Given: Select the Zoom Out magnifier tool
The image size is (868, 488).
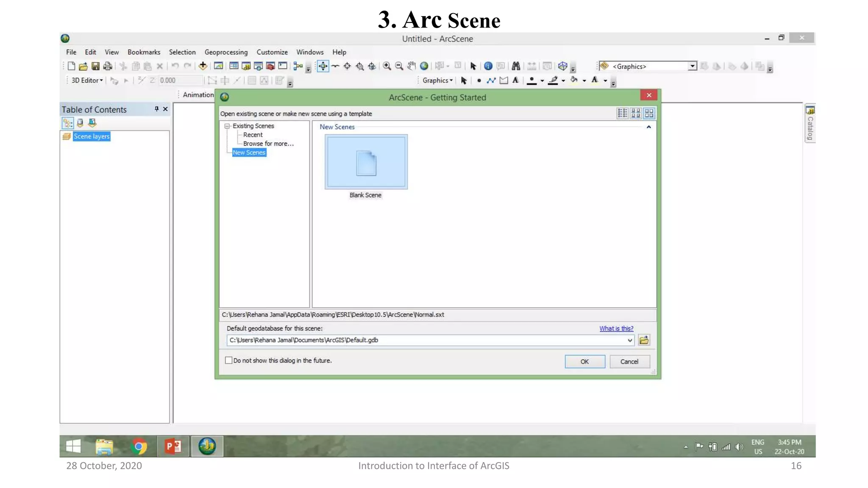Looking at the screenshot, I should point(399,66).
